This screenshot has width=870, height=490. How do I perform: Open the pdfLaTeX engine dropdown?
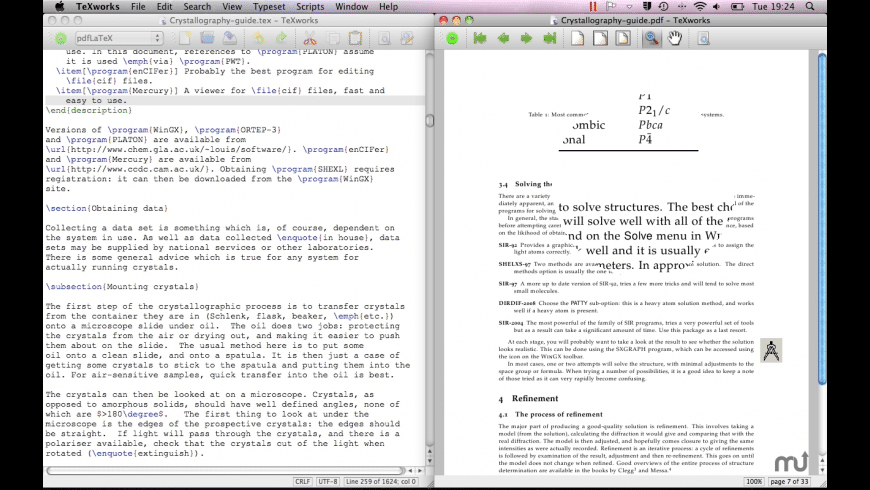click(119, 38)
